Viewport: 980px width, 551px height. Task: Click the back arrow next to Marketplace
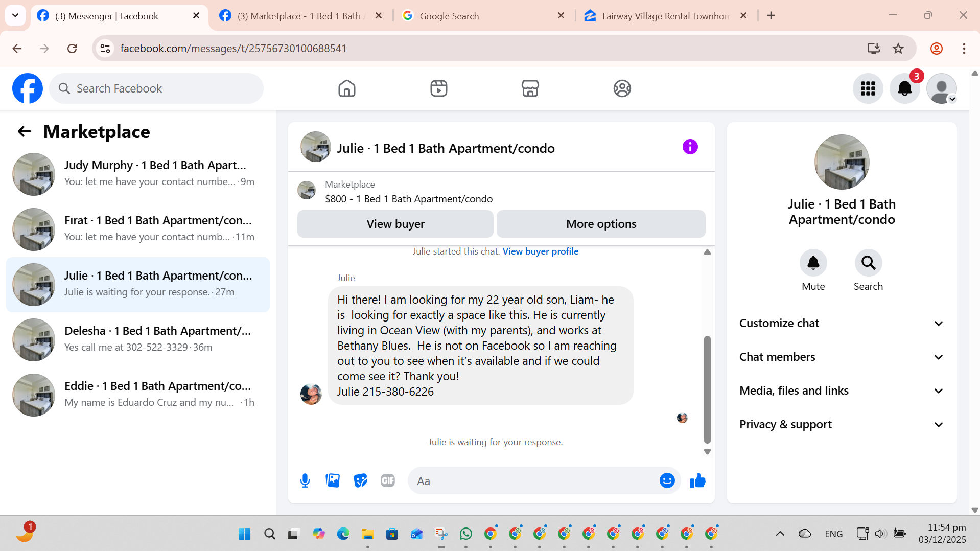point(25,132)
